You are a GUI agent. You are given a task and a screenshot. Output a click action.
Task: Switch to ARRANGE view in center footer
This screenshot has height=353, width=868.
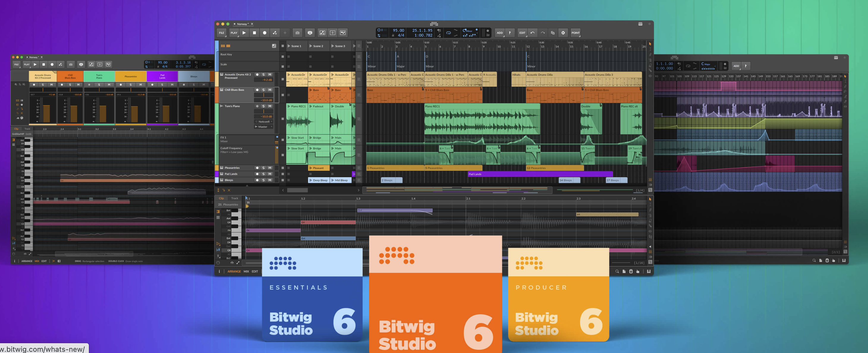click(x=234, y=271)
